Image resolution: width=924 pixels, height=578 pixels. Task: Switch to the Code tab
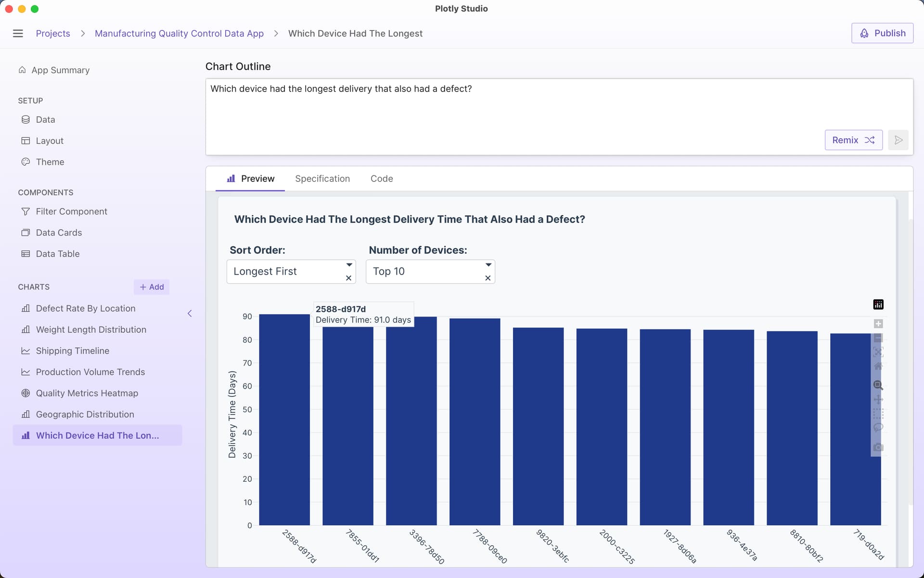[381, 179]
